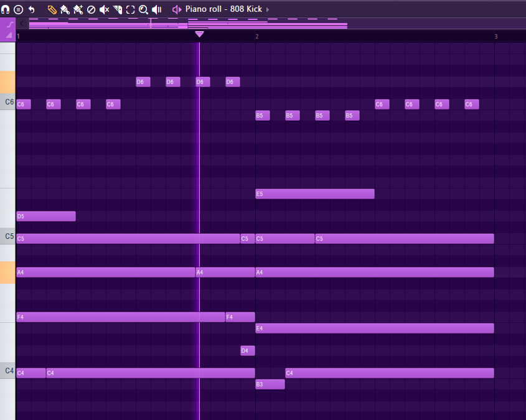Image resolution: width=526 pixels, height=420 pixels.
Task: Click the C4 piano key
Action: tap(7, 371)
